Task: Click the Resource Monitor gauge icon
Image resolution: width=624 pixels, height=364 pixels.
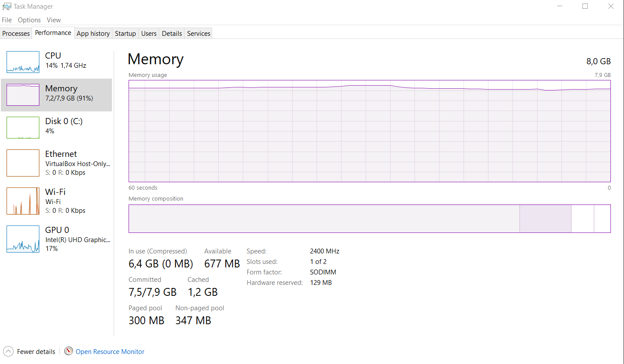Action: (x=69, y=351)
